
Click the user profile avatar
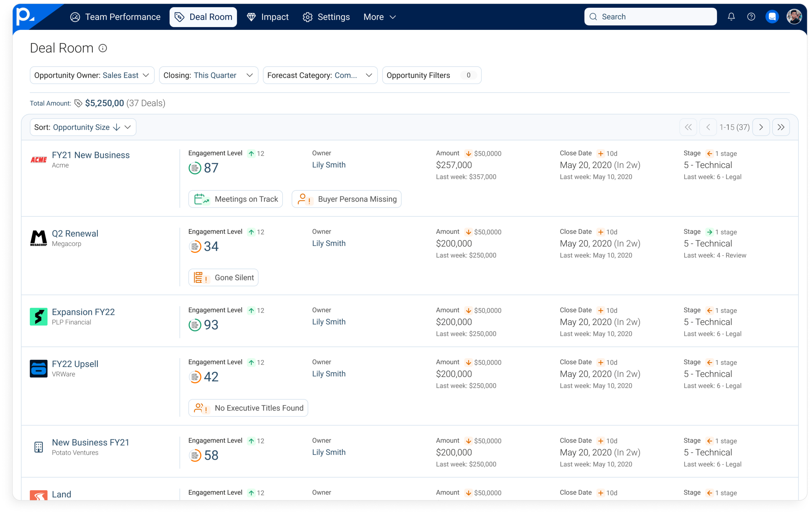pos(794,17)
